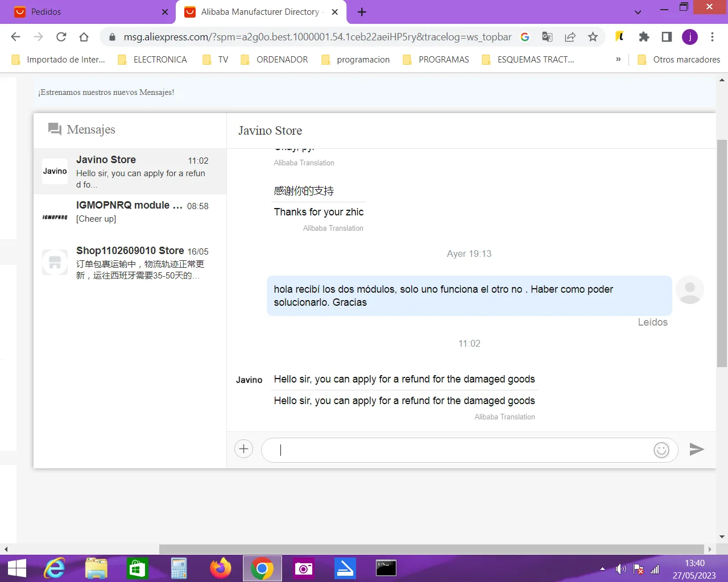Translate this page using the translate icon
728x582 pixels.
click(547, 37)
